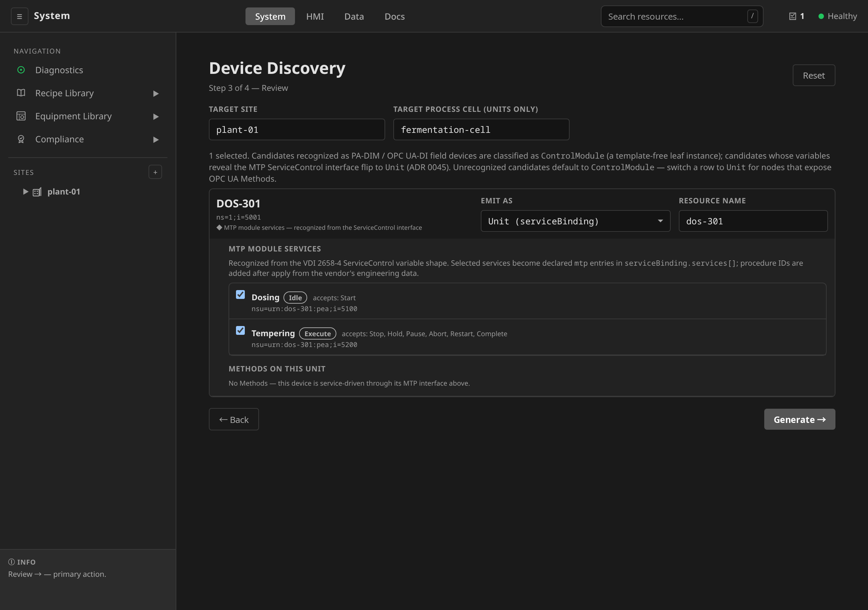Expand the plant-01 site tree node
868x610 pixels.
(26, 191)
